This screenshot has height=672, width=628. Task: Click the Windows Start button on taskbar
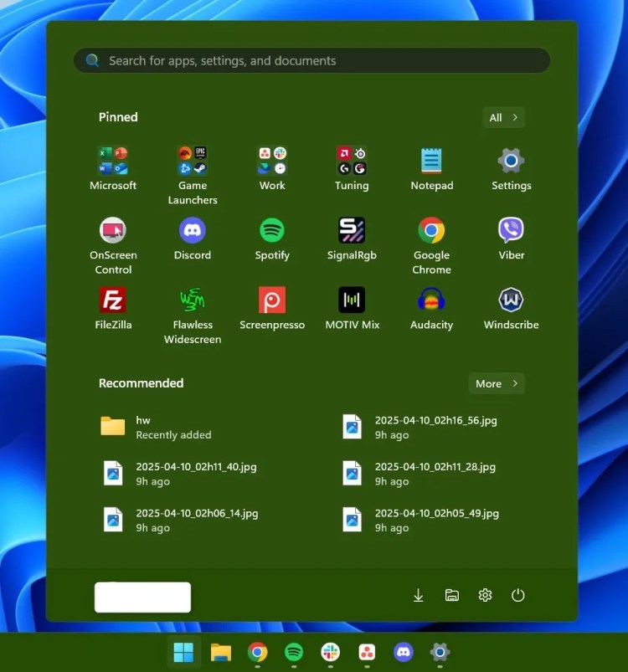pos(183,652)
